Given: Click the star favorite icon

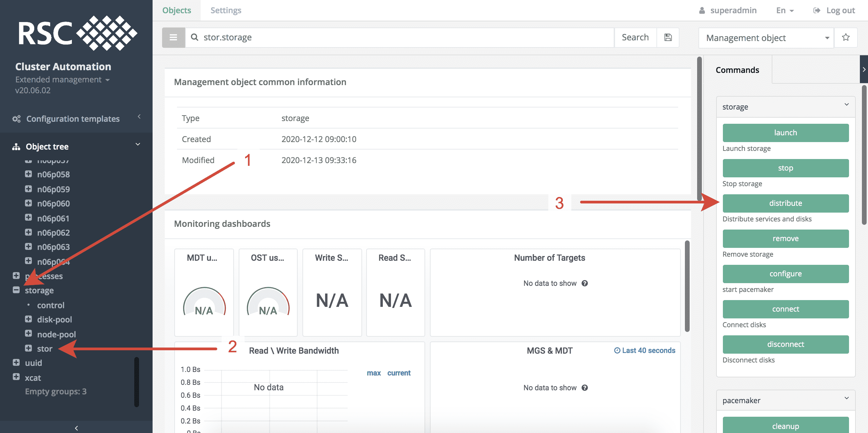Looking at the screenshot, I should pos(846,37).
